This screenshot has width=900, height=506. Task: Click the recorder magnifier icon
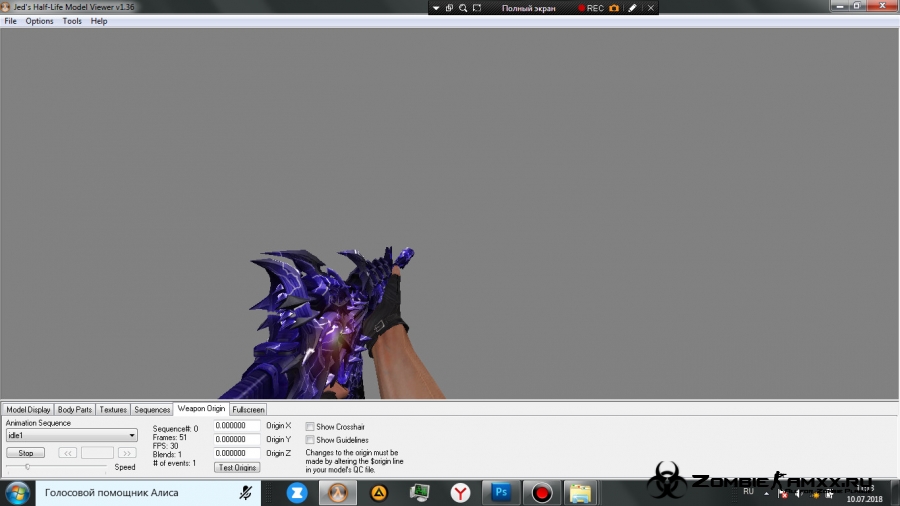(463, 8)
